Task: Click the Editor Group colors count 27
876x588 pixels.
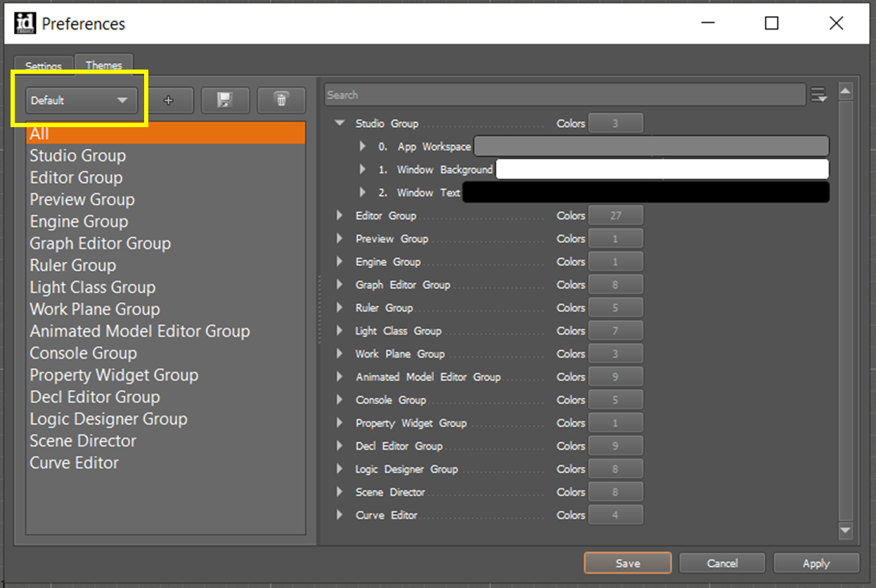Action: tap(615, 216)
